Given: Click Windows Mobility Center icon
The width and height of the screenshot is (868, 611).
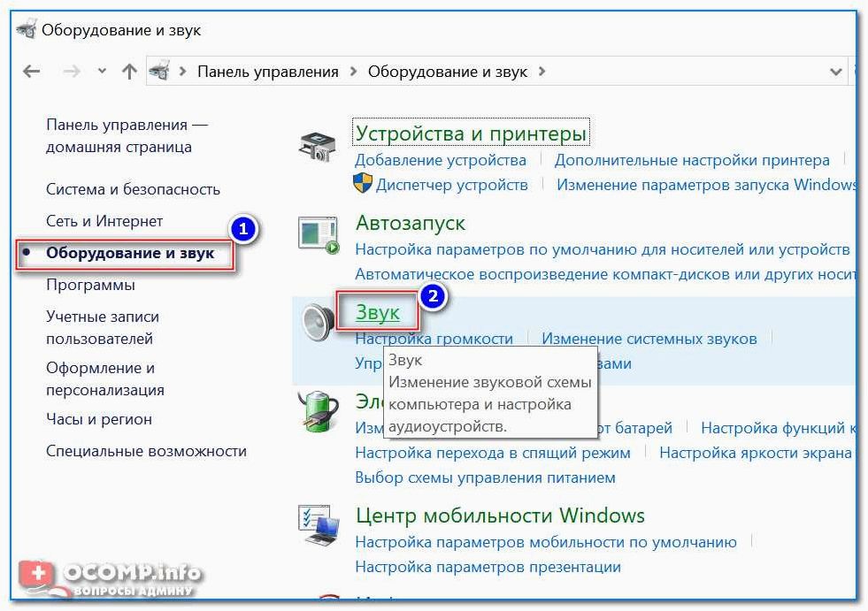Looking at the screenshot, I should [x=319, y=525].
